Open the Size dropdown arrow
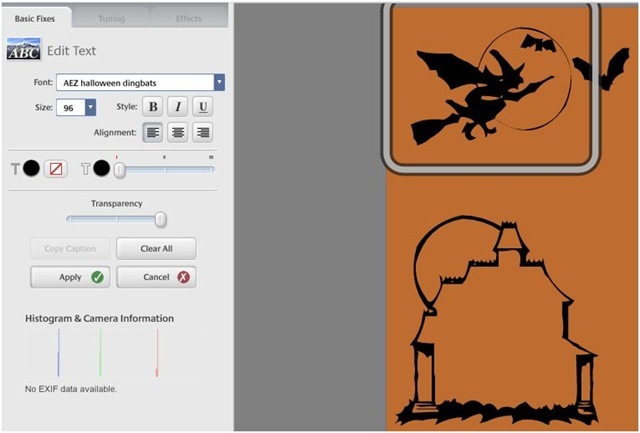The height and width of the screenshot is (433, 640). [91, 107]
